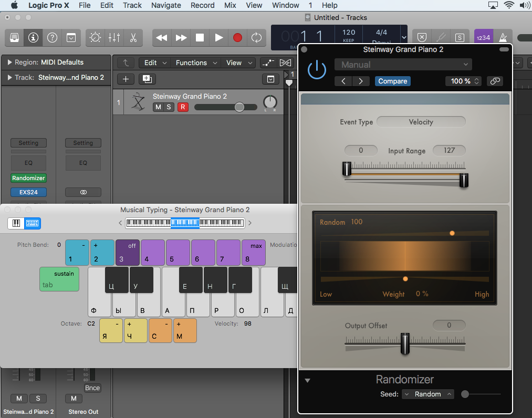
Task: Open the Library button in toolbar
Action: [x=14, y=37]
